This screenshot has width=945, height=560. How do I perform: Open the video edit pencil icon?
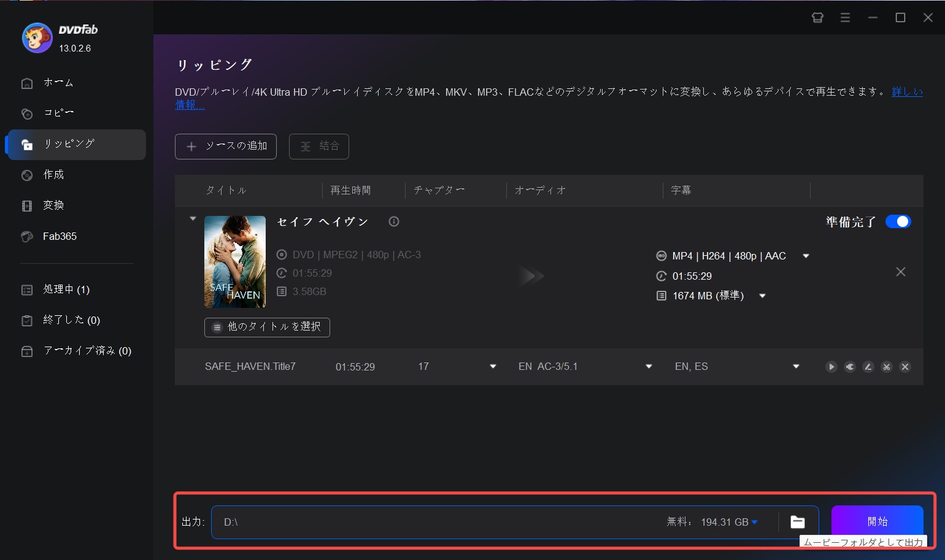pyautogui.click(x=868, y=367)
